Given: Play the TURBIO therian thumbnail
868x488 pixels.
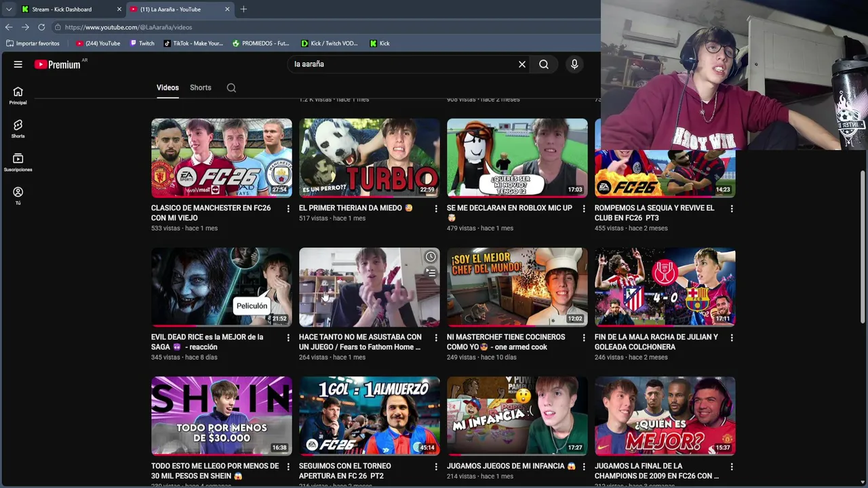Looking at the screenshot, I should (x=370, y=158).
